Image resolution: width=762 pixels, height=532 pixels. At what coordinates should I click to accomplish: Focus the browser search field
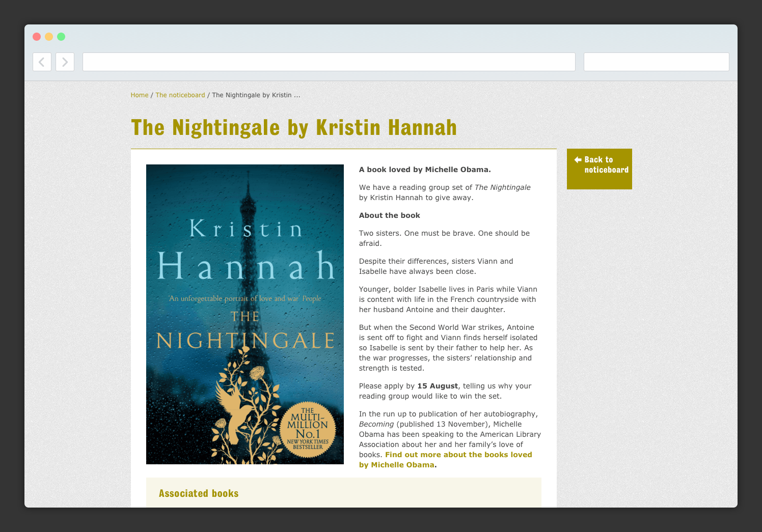point(657,62)
